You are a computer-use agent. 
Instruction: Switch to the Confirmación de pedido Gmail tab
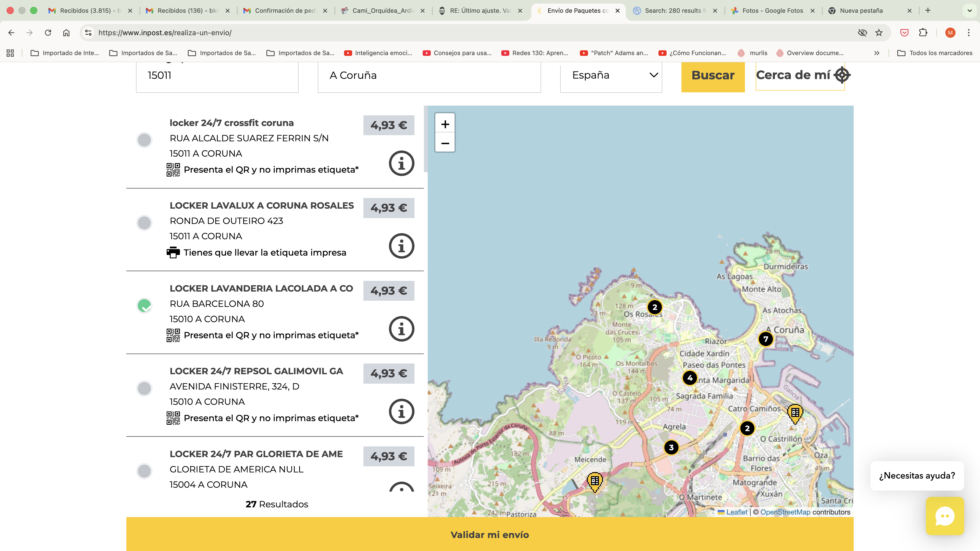(285, 11)
